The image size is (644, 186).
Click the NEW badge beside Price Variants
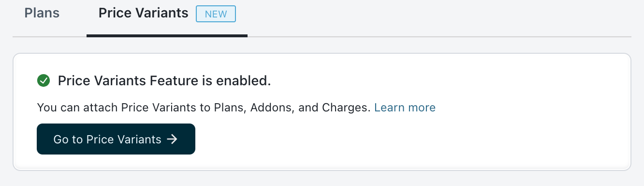[216, 14]
